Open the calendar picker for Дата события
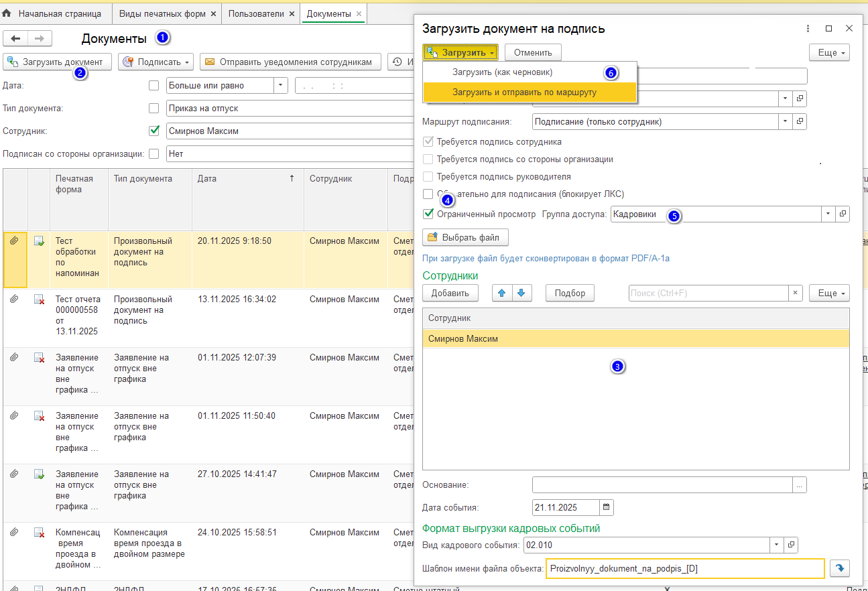This screenshot has height=591, width=868. pyautogui.click(x=606, y=507)
